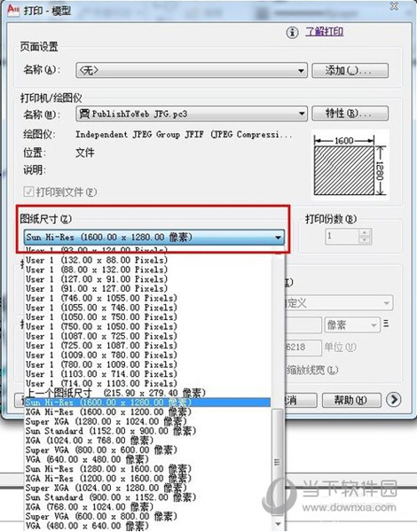Click the paper size list scrollbar thumb
The image size is (417, 532).
[278, 462]
